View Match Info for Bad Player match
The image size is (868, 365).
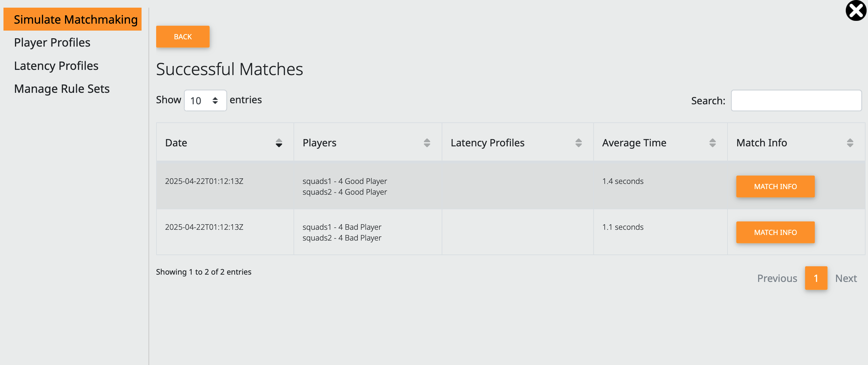(775, 233)
